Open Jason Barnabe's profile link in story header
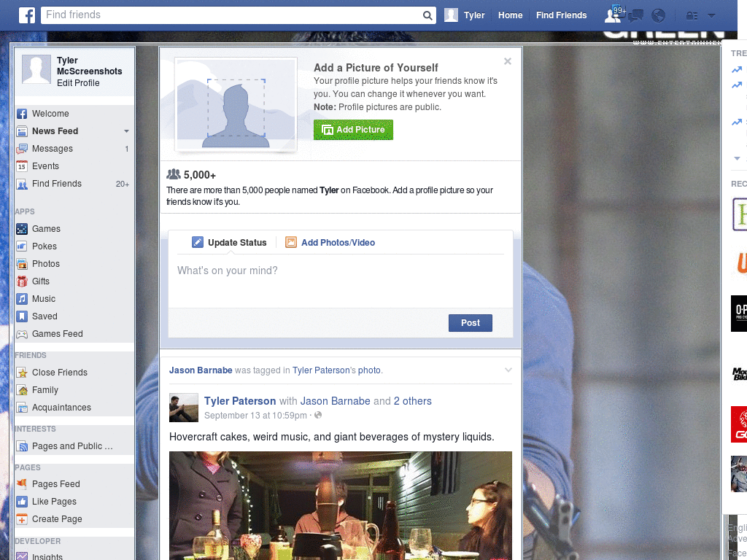 pos(201,370)
